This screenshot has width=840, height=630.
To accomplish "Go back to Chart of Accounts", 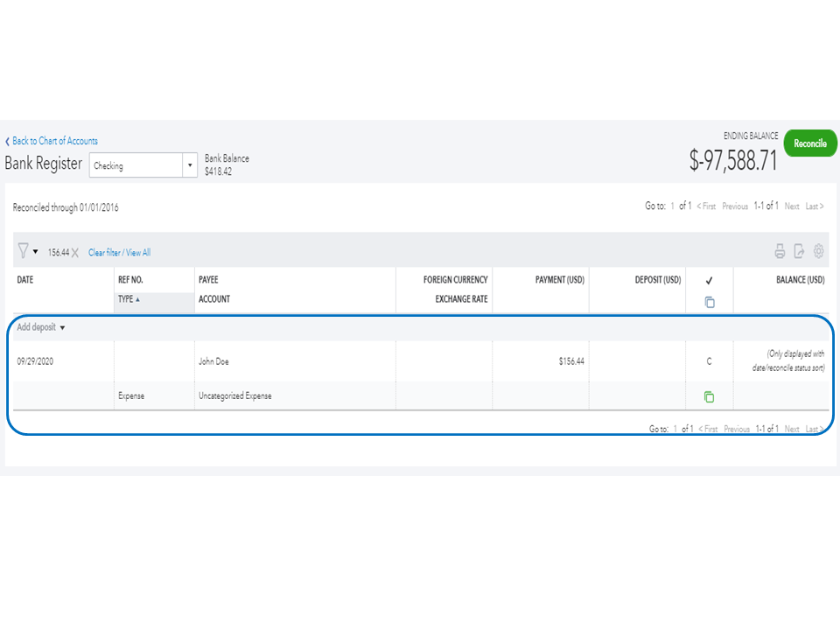I will 54,141.
